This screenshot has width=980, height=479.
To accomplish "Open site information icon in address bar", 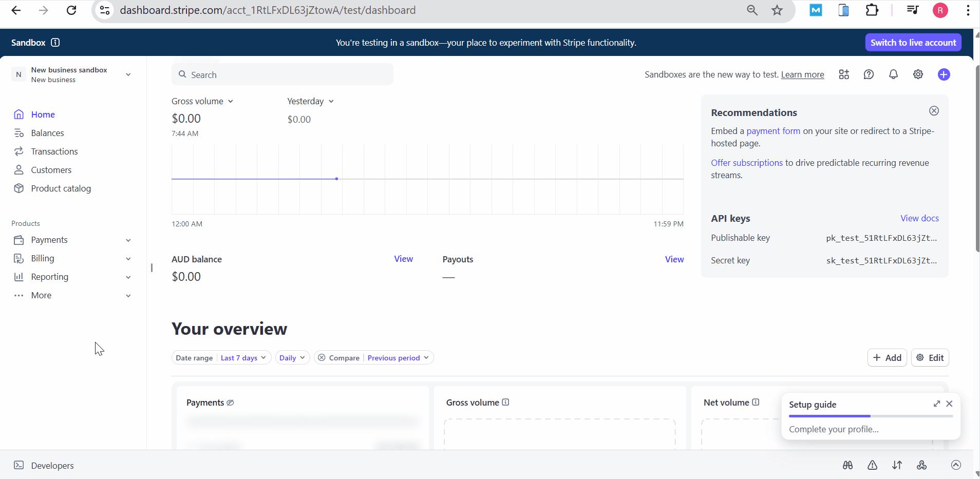I will tap(105, 10).
